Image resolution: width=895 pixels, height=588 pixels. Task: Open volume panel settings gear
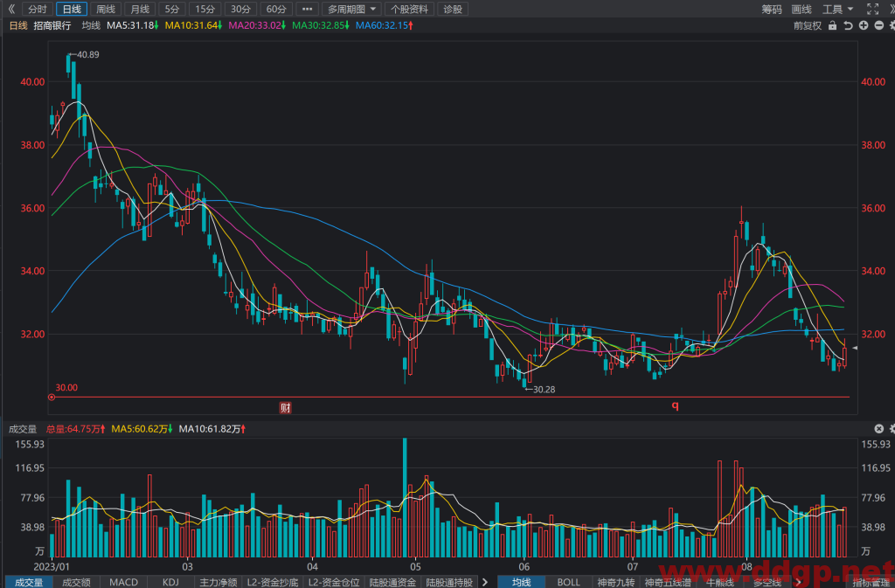tap(892, 429)
